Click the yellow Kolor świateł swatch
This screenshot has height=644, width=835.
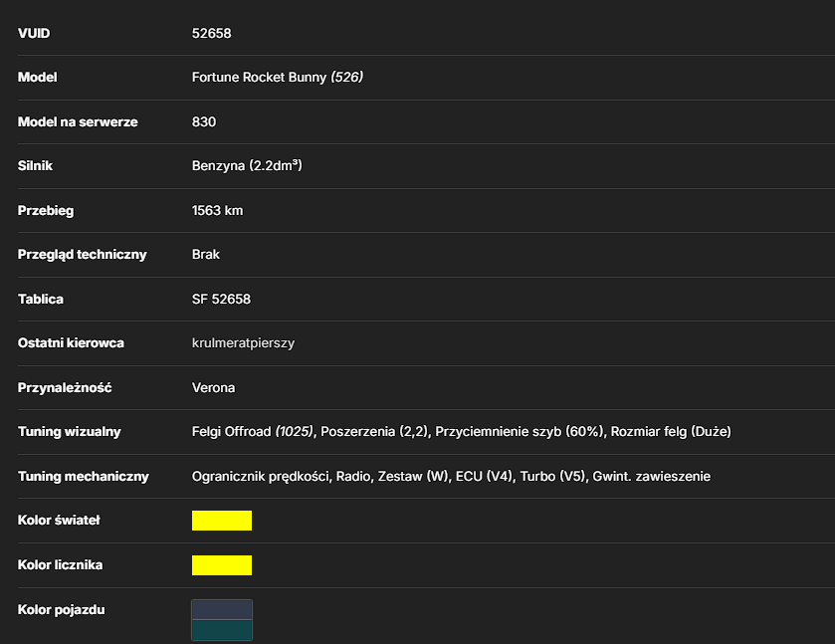222,521
